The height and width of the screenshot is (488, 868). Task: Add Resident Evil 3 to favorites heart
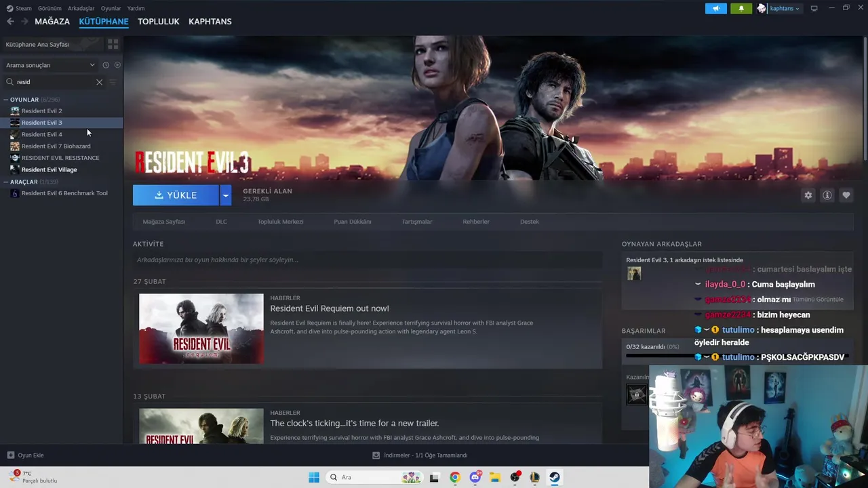click(846, 195)
